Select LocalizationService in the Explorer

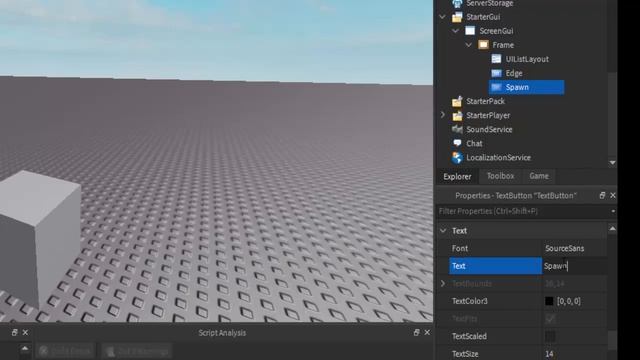coord(499,158)
